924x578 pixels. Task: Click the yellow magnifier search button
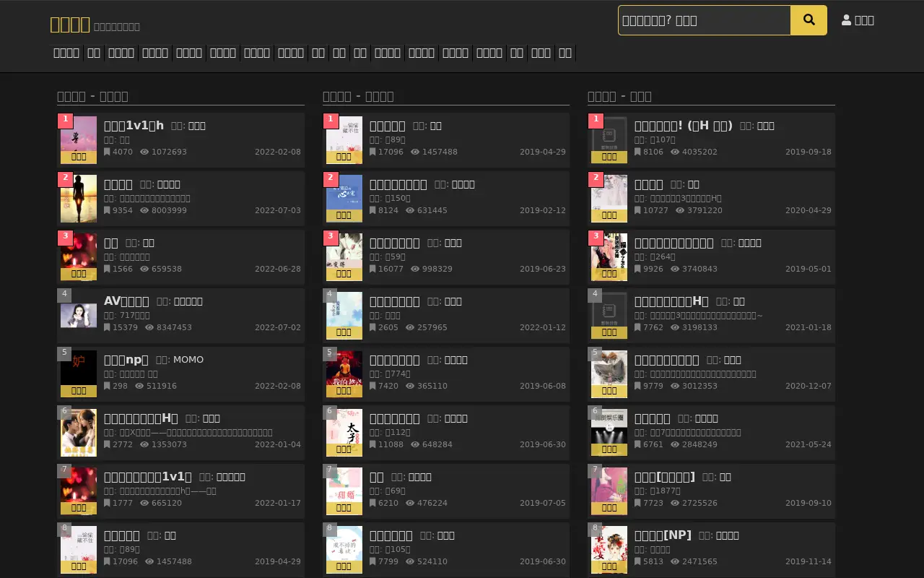pos(808,20)
